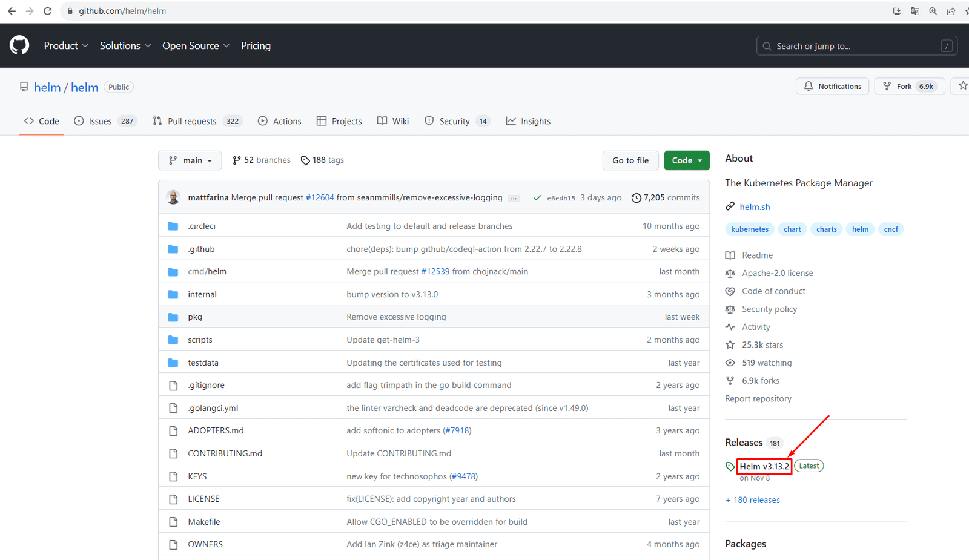Click the star icon beside 25.3k stars
This screenshot has width=969, height=560.
click(730, 345)
